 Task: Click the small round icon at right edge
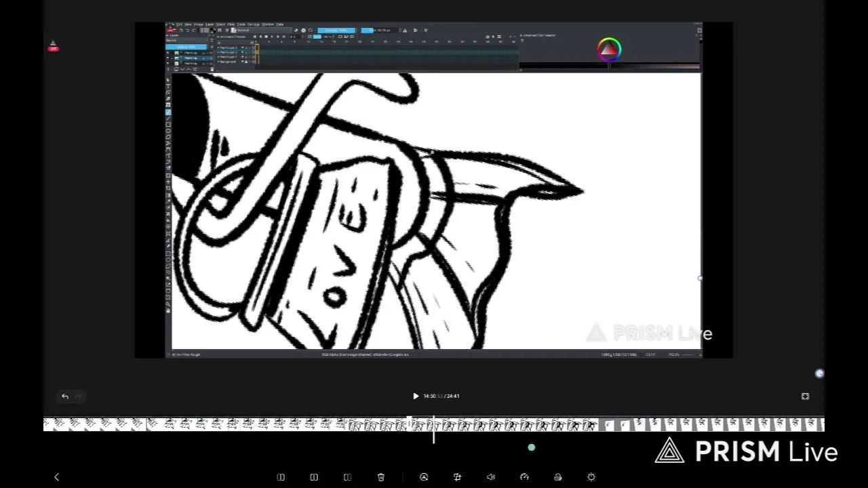(819, 373)
